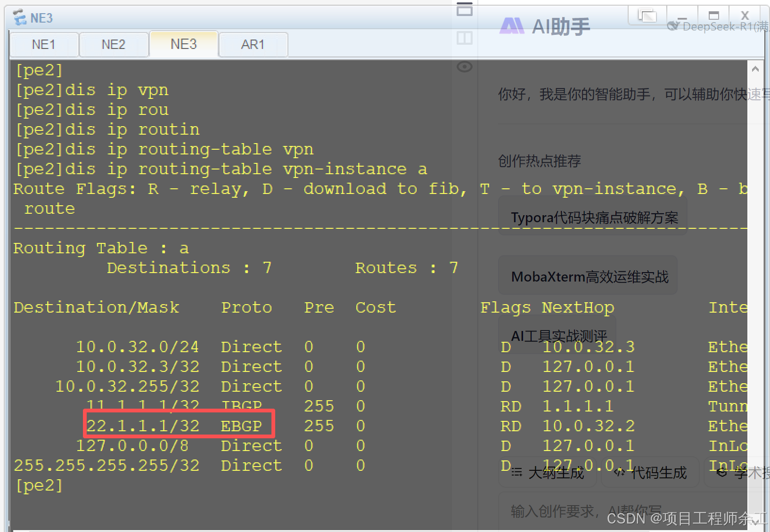This screenshot has width=770, height=532.
Task: Click the terminal scrollbar up arrow
Action: click(x=755, y=69)
